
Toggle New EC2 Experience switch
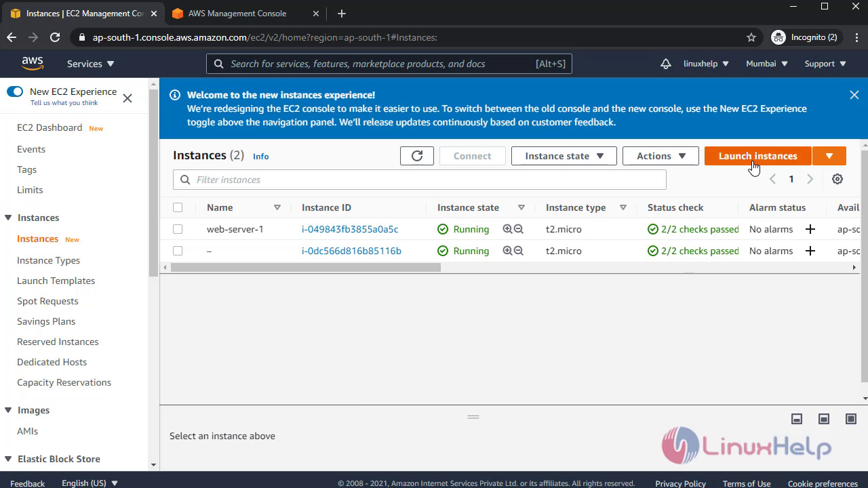tap(15, 91)
